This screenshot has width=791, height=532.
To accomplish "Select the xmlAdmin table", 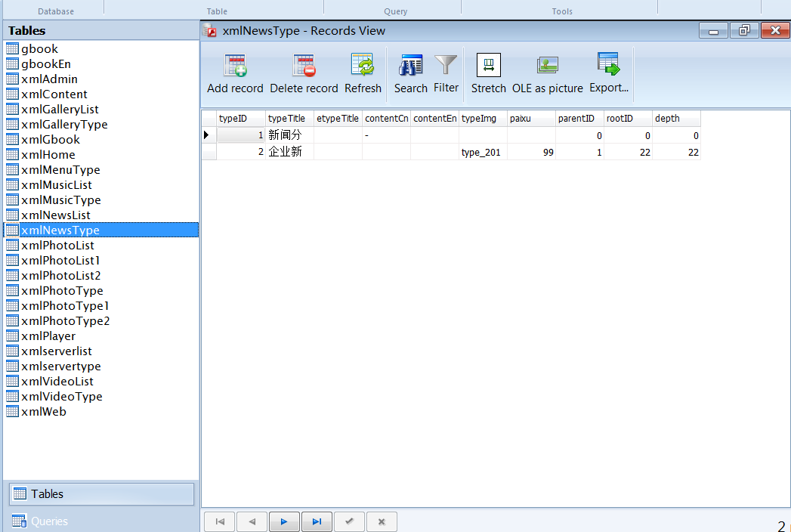I will 49,79.
